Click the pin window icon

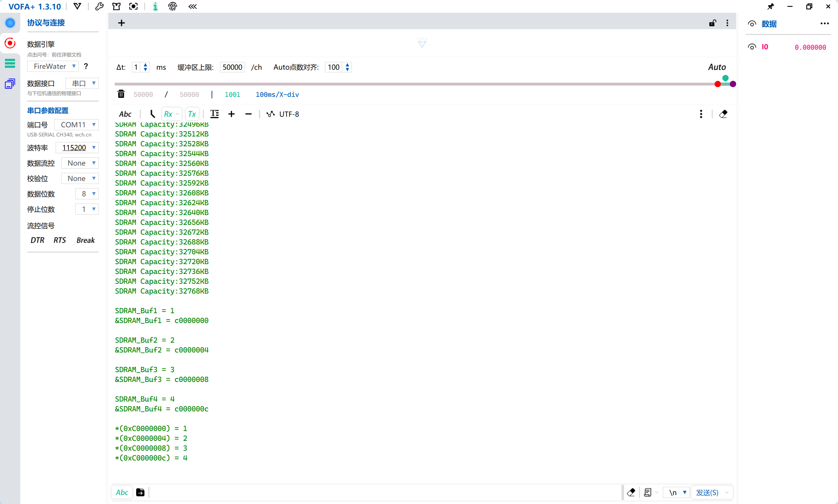[x=770, y=7]
